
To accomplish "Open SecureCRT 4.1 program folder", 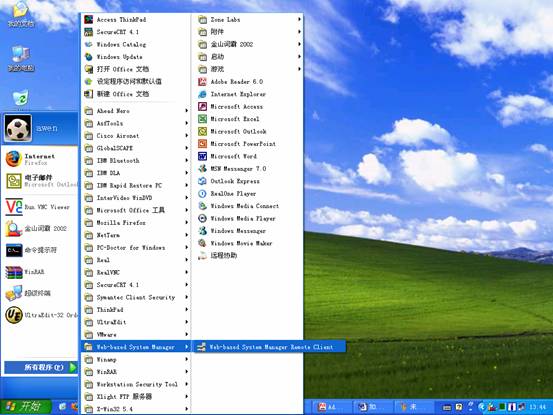I will [136, 285].
